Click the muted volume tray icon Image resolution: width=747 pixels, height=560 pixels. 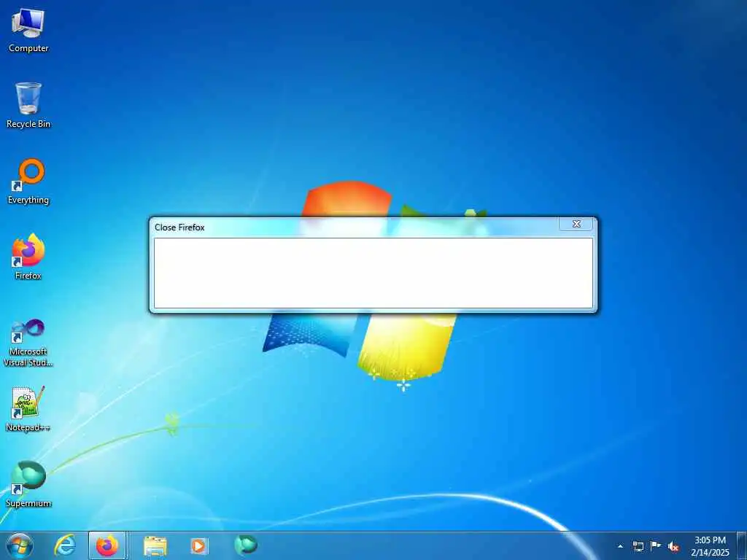coord(673,547)
